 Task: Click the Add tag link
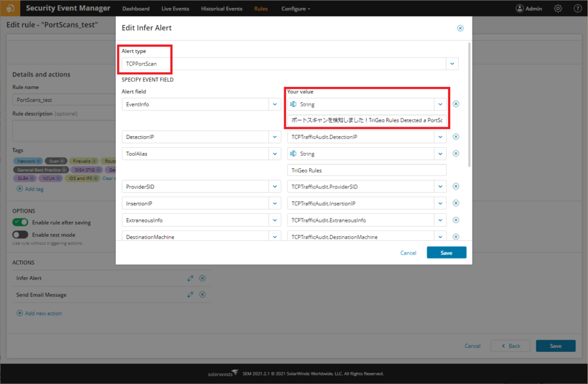point(34,189)
